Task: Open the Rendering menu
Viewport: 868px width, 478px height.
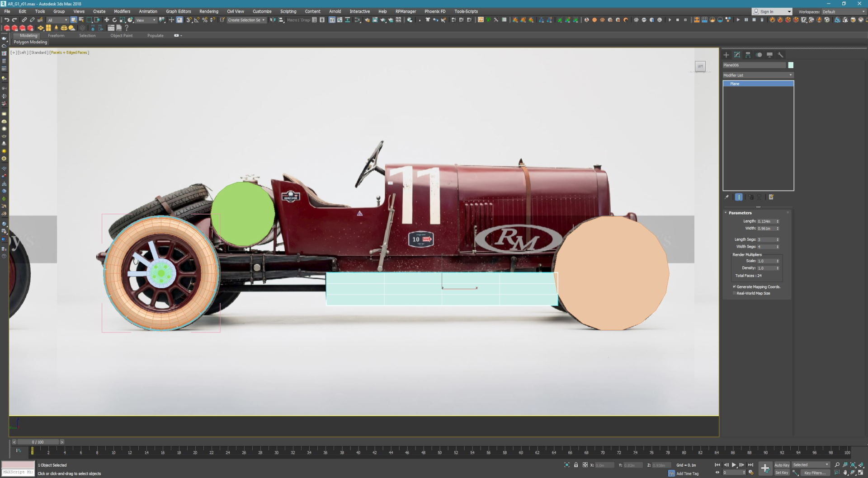Action: (x=209, y=11)
